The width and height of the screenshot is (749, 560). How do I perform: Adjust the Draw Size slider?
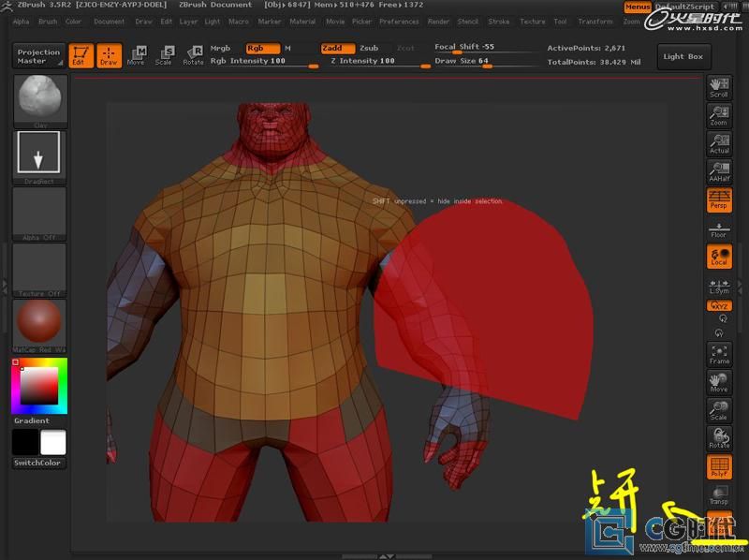pos(485,62)
